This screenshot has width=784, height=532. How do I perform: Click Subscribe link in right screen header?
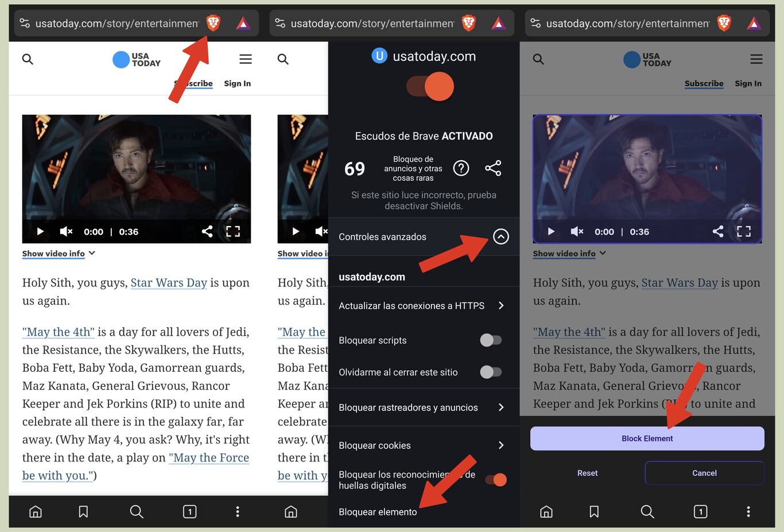pyautogui.click(x=704, y=84)
